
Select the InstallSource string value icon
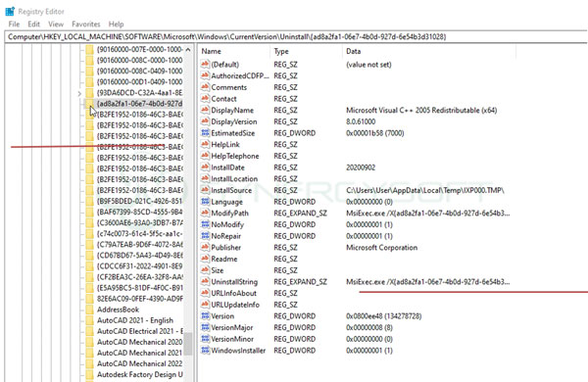205,190
